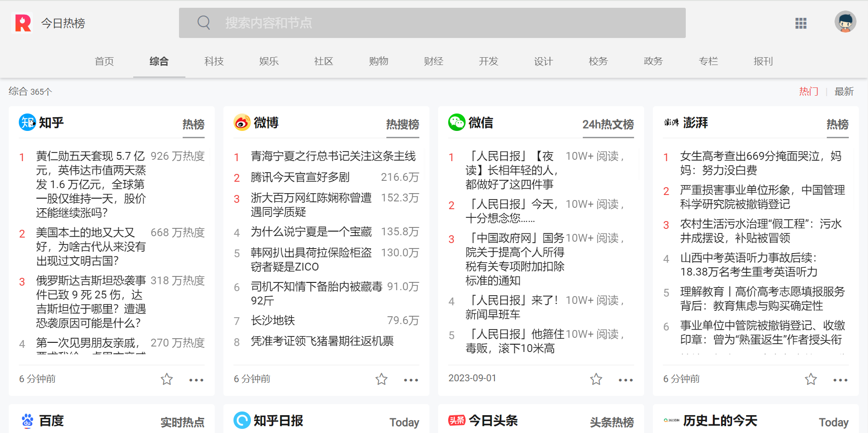Switch to the 财经 category tab
868x433 pixels.
point(433,61)
